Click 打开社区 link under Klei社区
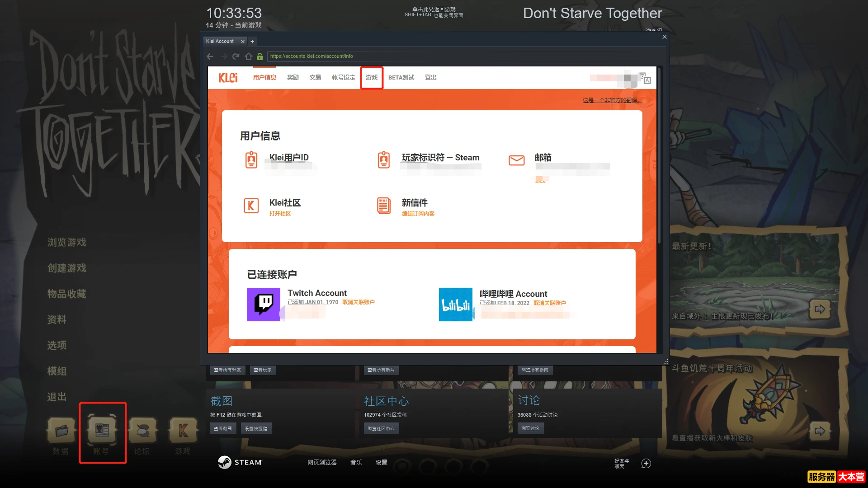This screenshot has width=868, height=488. click(x=280, y=214)
